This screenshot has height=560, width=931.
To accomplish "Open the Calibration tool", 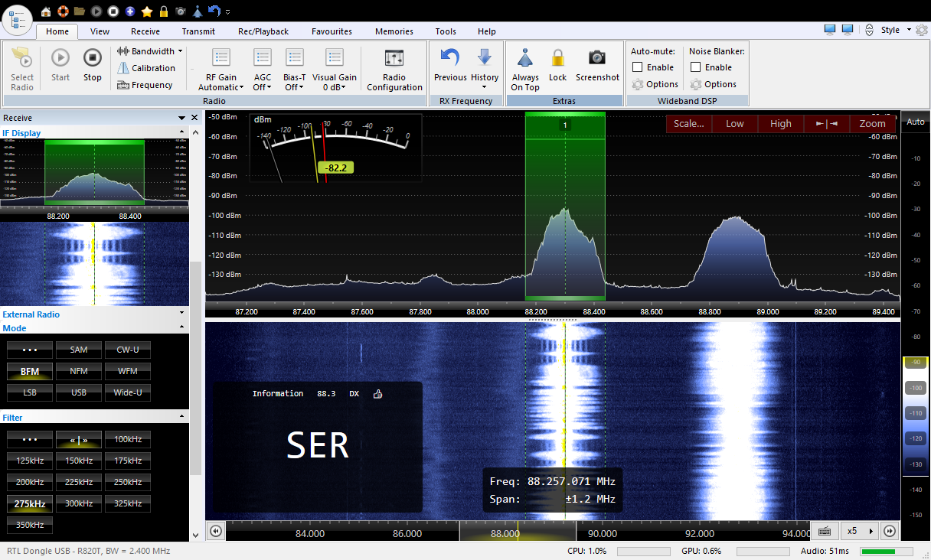I will (x=146, y=68).
